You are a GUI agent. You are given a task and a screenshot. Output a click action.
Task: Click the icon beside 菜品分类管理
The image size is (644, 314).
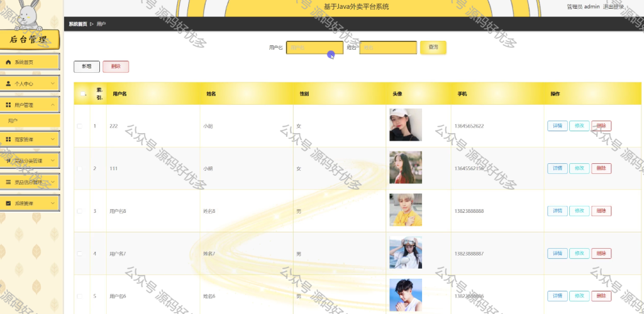(8, 161)
